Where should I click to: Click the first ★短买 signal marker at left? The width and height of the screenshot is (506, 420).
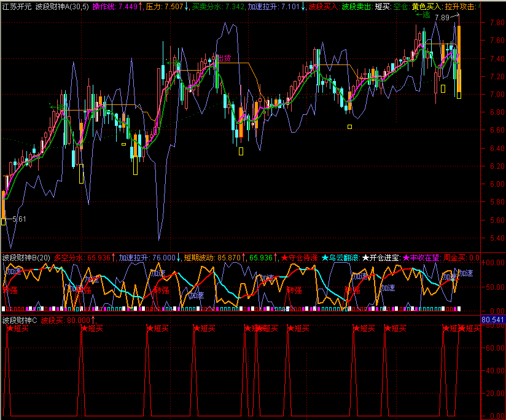coord(18,329)
